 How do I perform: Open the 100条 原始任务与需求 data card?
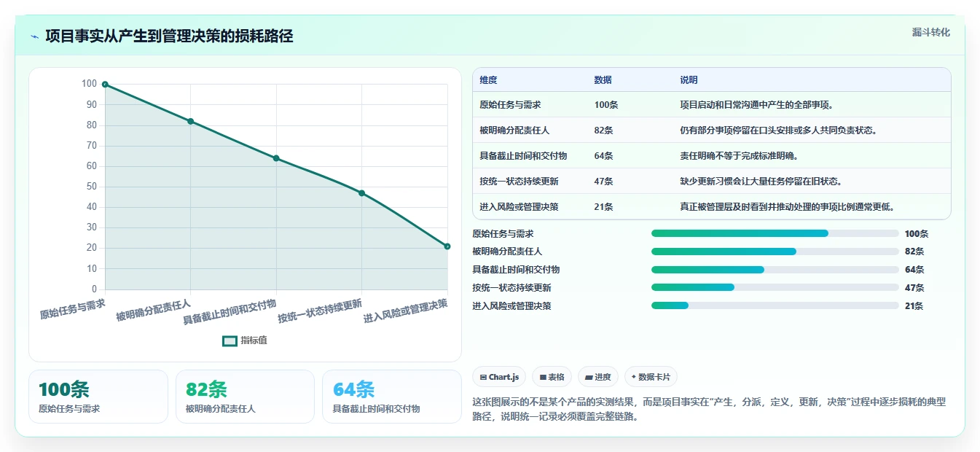(98, 397)
